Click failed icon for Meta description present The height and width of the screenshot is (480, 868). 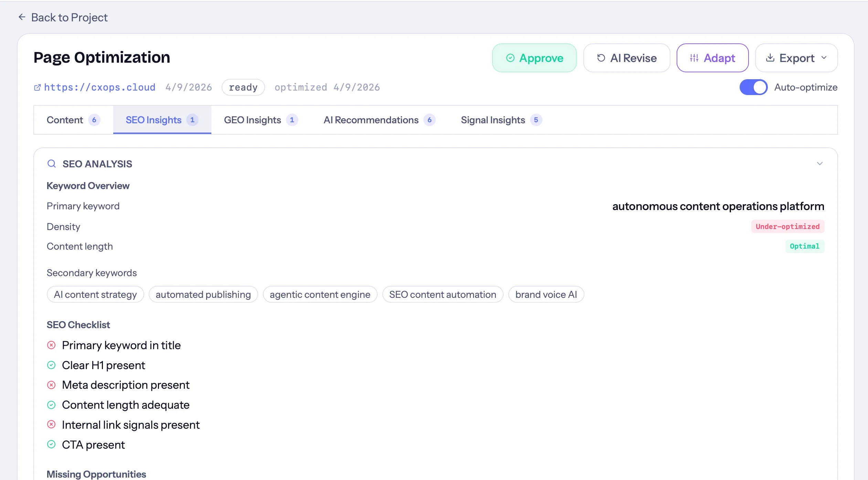(x=51, y=385)
